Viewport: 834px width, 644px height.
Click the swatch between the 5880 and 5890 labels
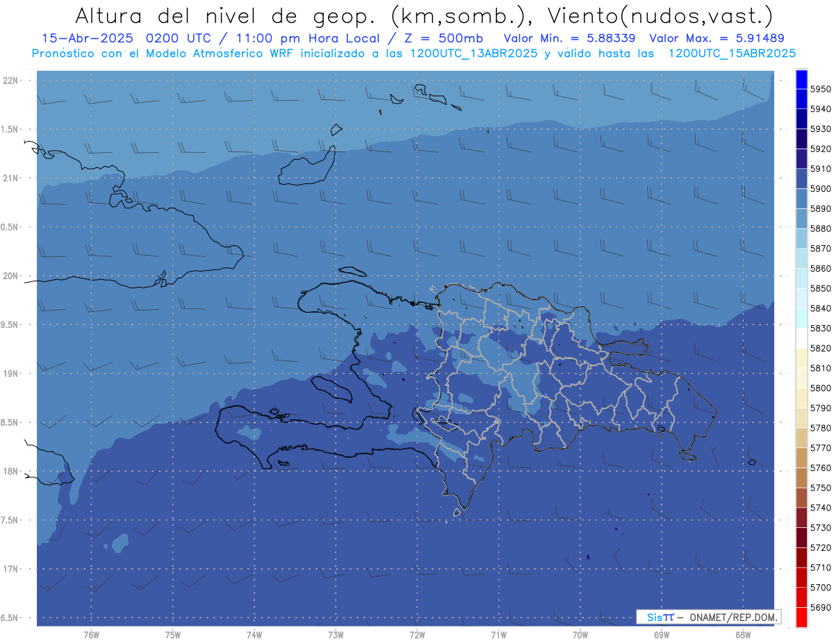[801, 218]
